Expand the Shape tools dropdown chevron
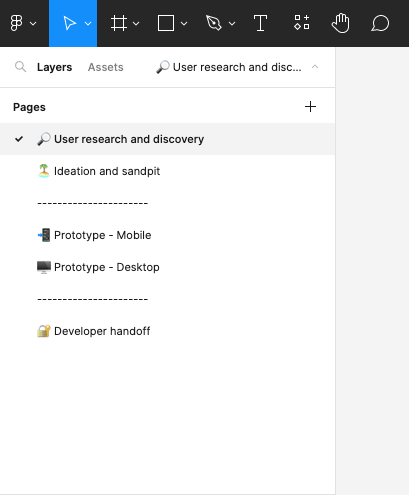Image resolution: width=409 pixels, height=495 pixels. tap(184, 23)
